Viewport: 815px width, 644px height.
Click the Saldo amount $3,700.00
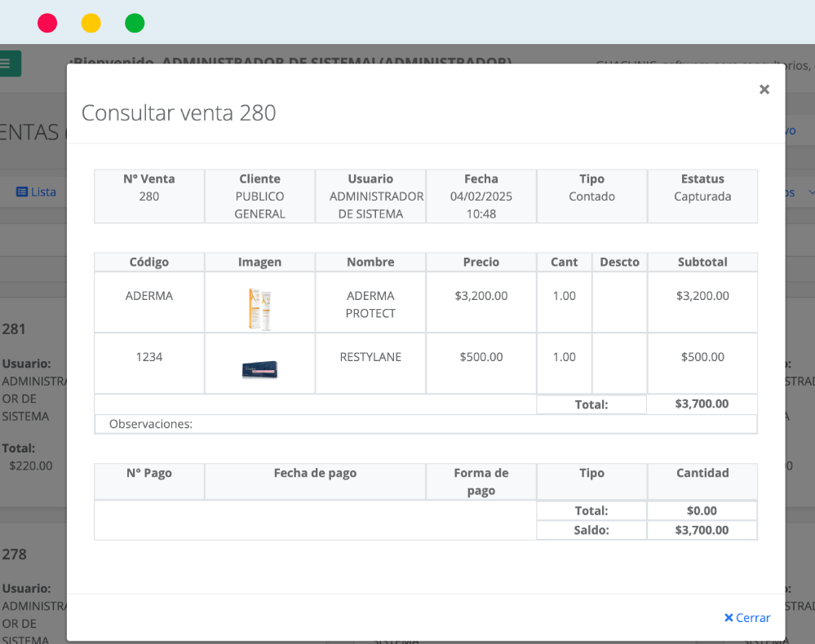click(702, 530)
